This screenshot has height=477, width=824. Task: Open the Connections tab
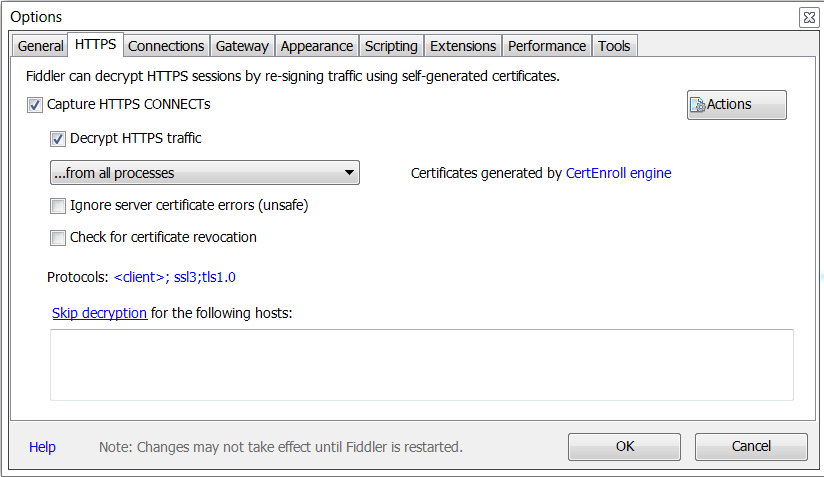166,46
